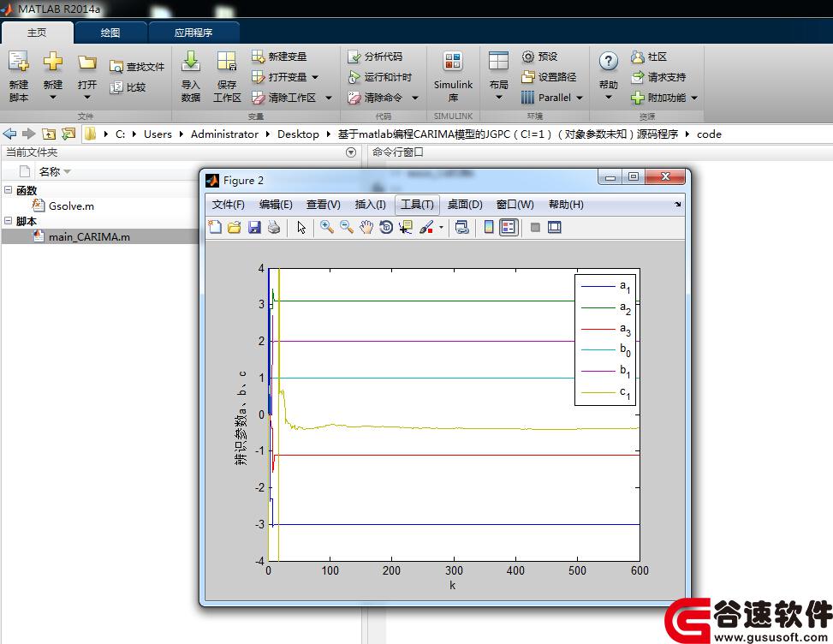833x644 pixels.
Task: Open the 查看(V) menu in Figure 2
Action: pyautogui.click(x=323, y=205)
